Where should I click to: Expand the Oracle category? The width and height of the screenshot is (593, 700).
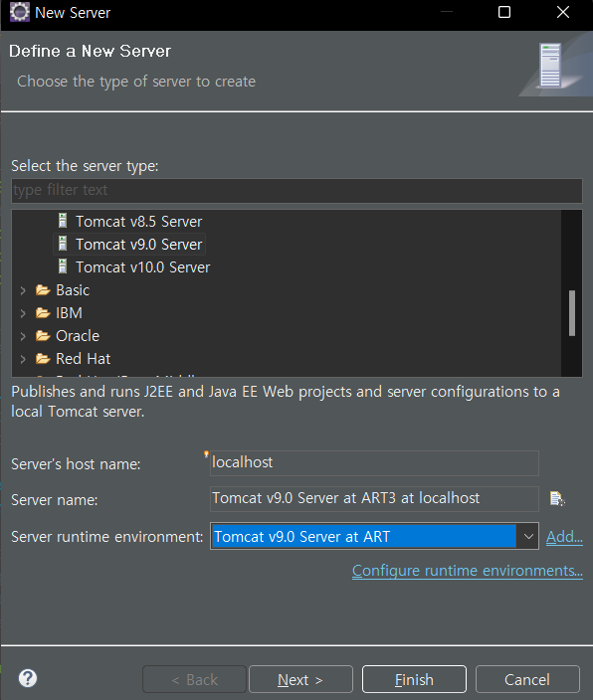coord(23,336)
